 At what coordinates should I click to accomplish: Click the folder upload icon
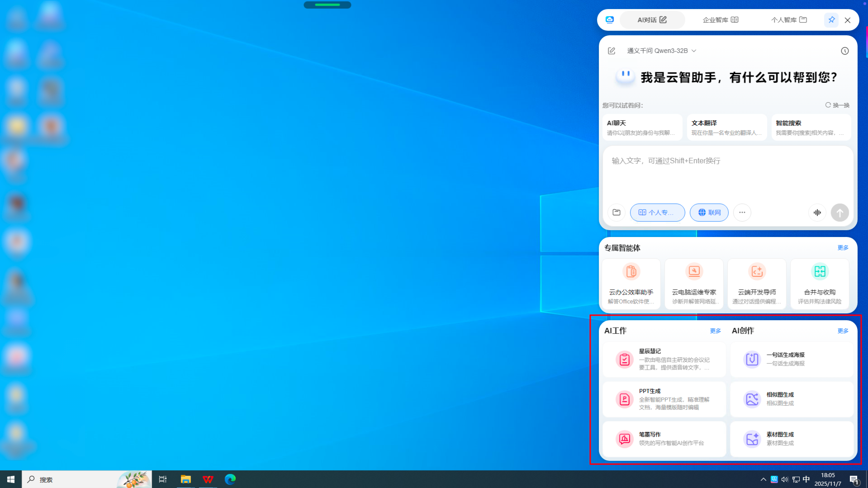[616, 213]
